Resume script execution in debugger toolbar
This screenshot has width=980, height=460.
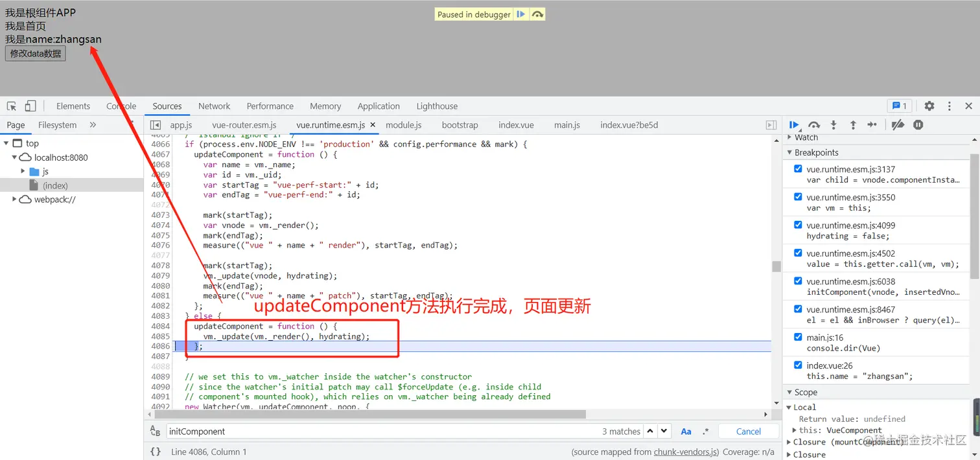[794, 125]
